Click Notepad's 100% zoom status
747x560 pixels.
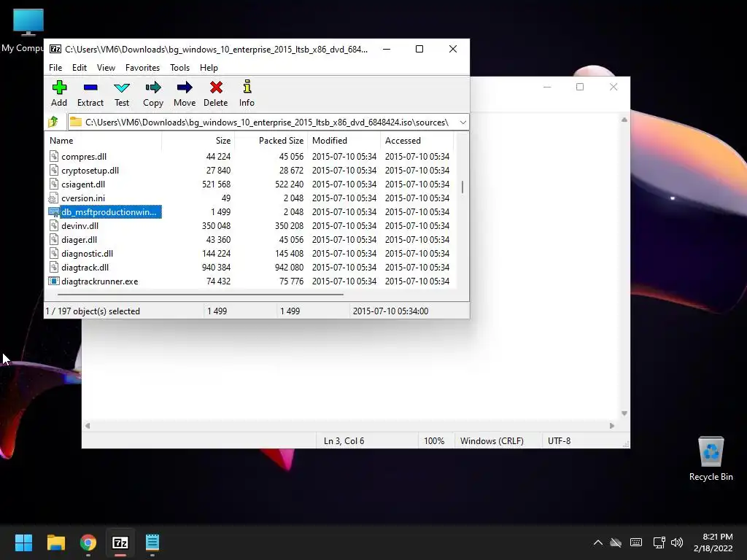(x=434, y=441)
